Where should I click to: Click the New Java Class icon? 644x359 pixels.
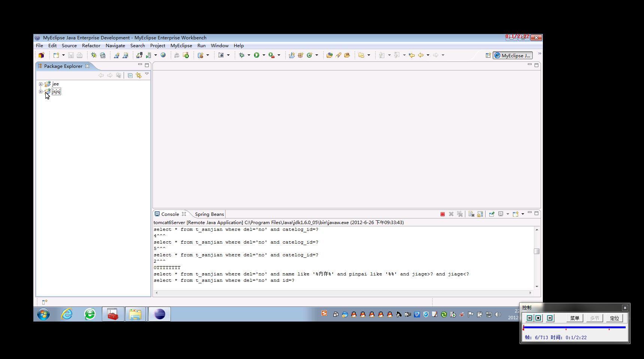309,55
